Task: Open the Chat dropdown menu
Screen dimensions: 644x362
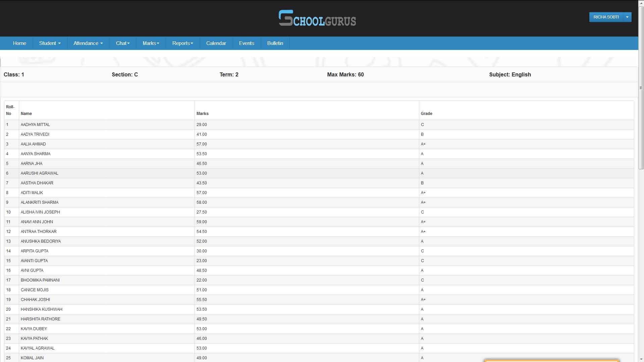Action: tap(122, 43)
